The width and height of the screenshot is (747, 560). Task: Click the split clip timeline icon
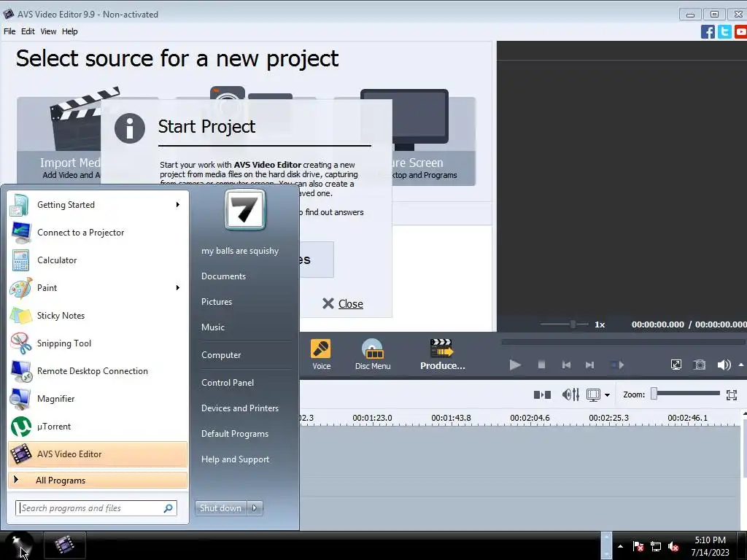(542, 394)
